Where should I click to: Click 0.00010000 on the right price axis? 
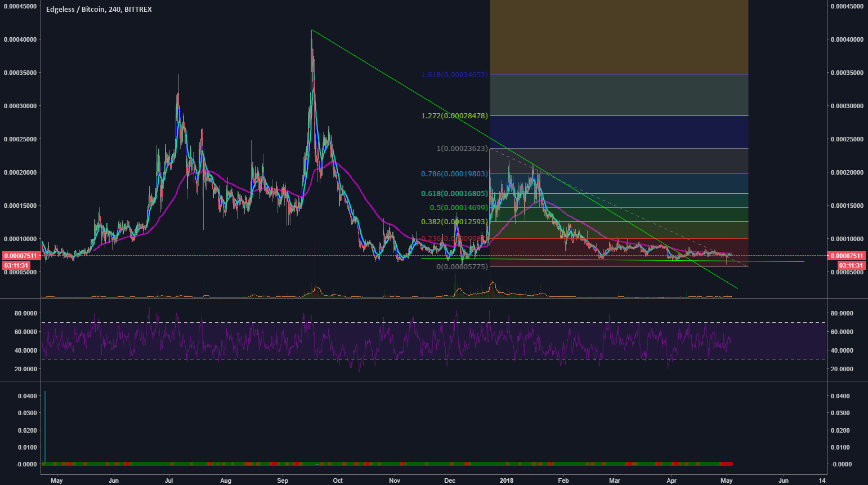pyautogui.click(x=847, y=239)
